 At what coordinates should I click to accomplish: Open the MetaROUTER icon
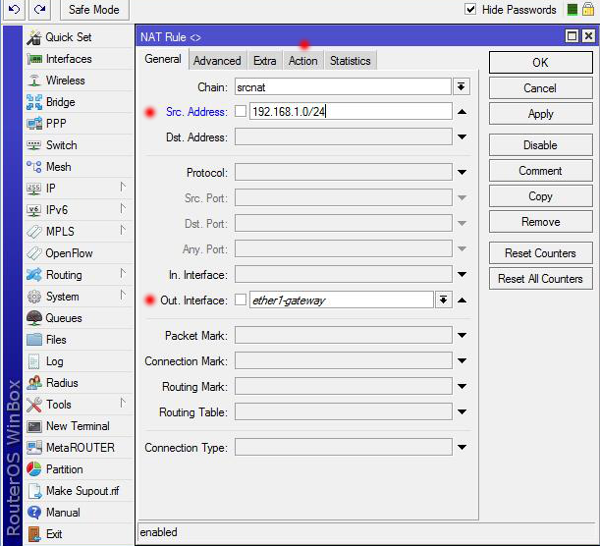tap(34, 448)
